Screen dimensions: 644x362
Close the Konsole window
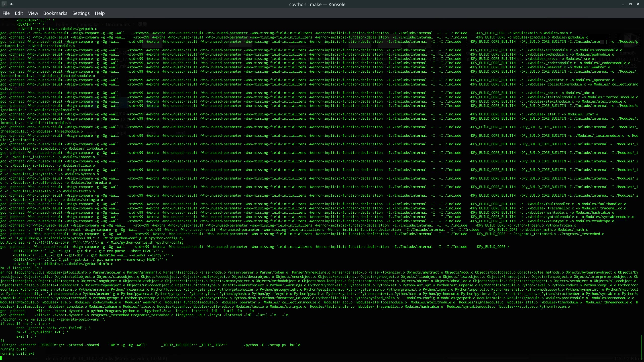point(638,4)
